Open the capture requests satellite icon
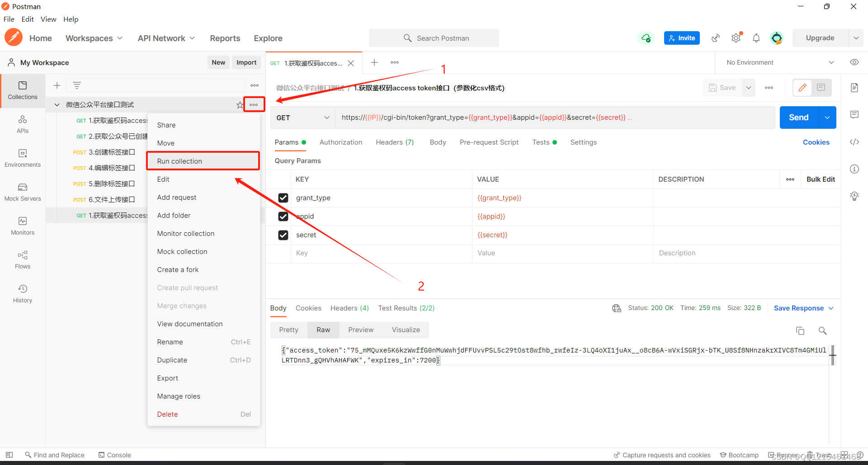The image size is (868, 465). point(716,38)
